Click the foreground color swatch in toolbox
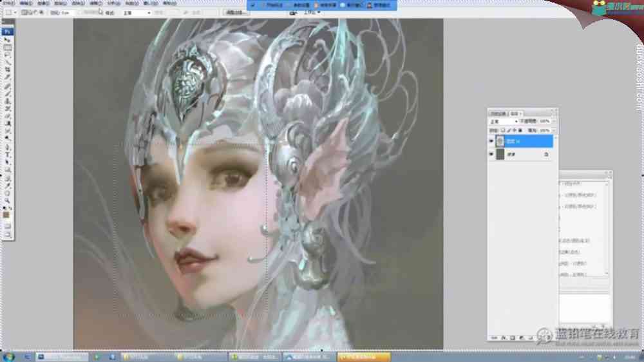 (x=6, y=215)
